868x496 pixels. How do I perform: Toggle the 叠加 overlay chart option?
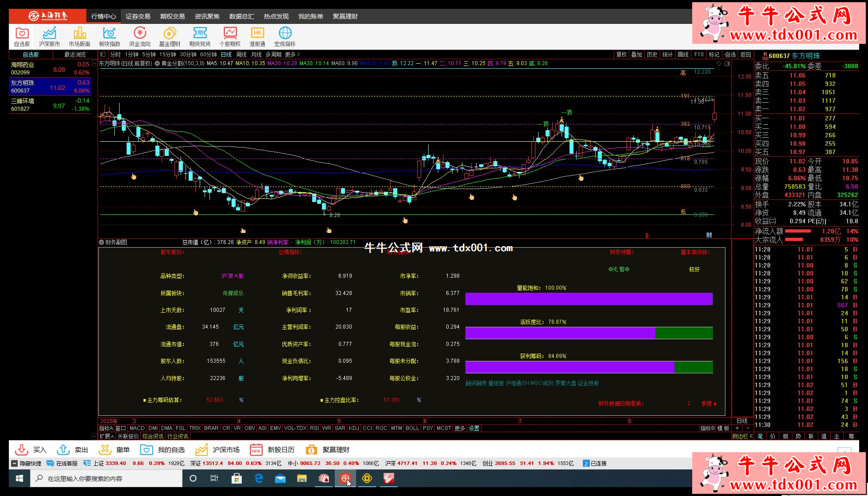click(x=636, y=54)
